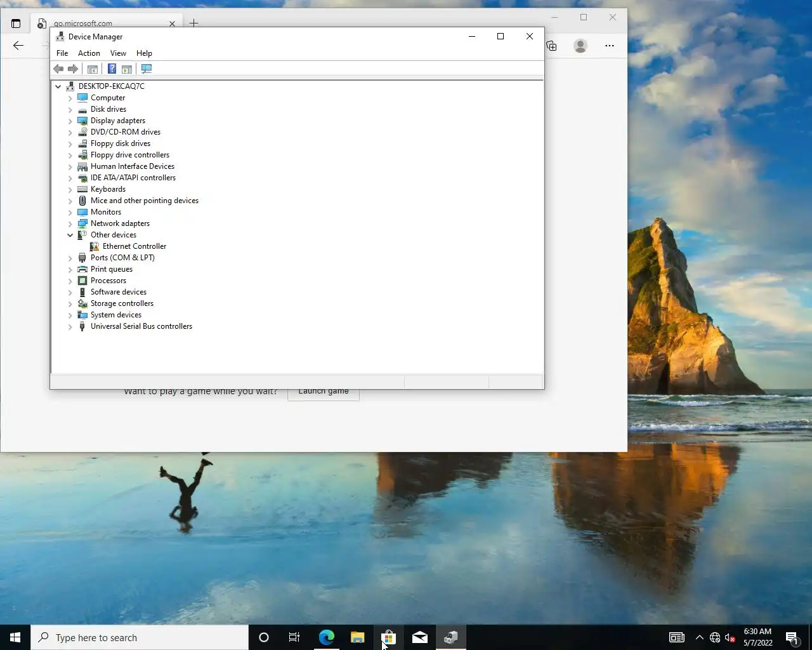
Task: Open the File menu
Action: [x=62, y=53]
